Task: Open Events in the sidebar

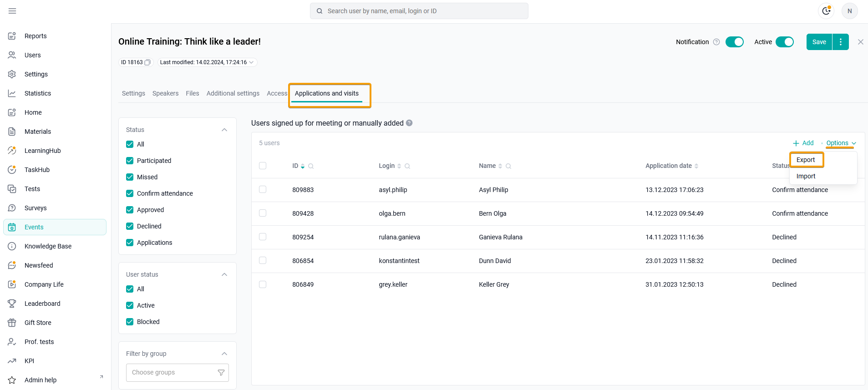Action: point(55,227)
